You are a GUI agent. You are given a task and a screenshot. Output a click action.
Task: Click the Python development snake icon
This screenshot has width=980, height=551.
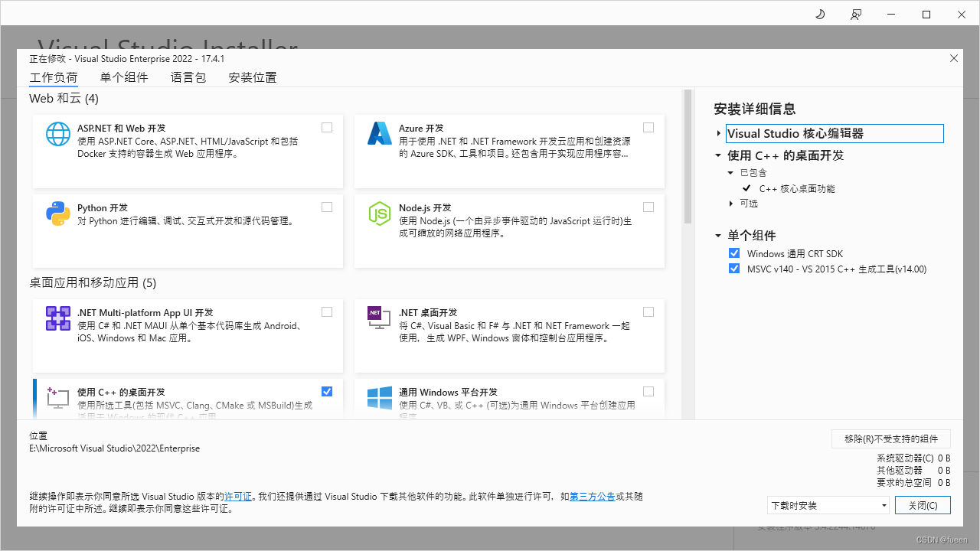[58, 214]
